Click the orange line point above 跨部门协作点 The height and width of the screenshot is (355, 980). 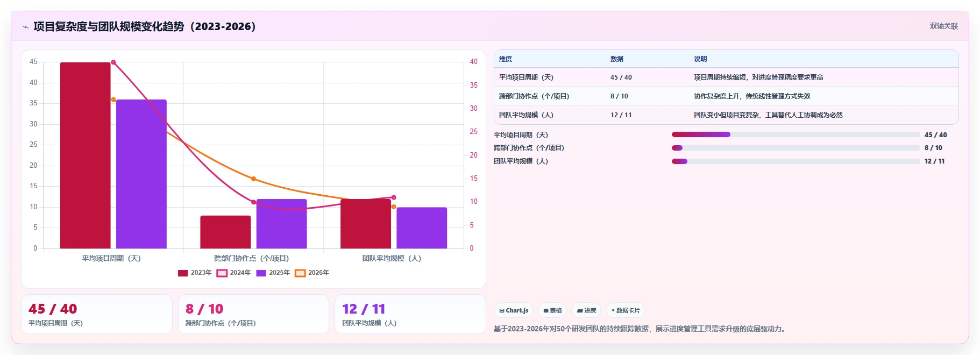pyautogui.click(x=253, y=179)
